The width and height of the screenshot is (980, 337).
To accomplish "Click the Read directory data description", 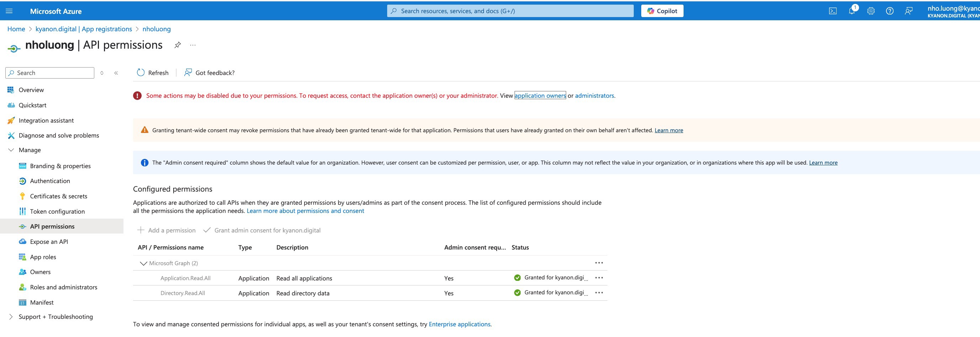I will coord(303,293).
